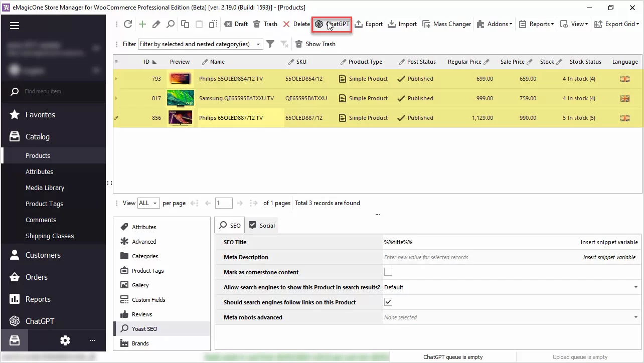This screenshot has height=363, width=644.
Task: Click the Samsung TV product thumbnail
Action: click(180, 98)
